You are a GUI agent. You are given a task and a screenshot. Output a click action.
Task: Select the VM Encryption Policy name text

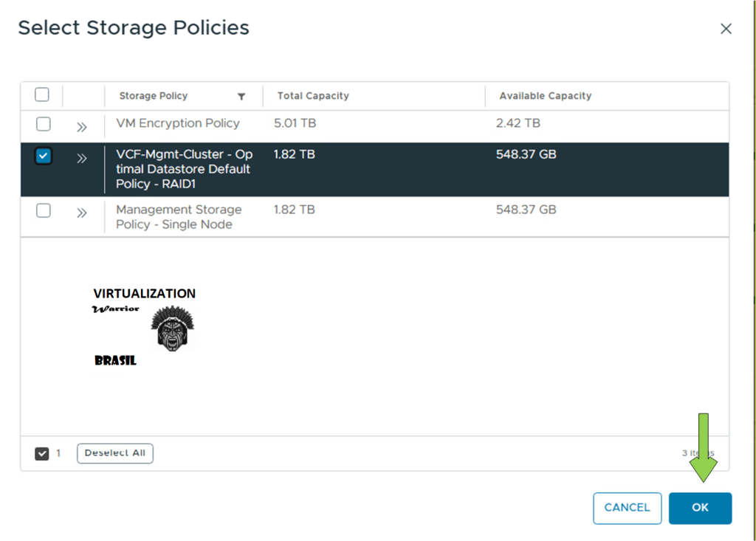[177, 123]
